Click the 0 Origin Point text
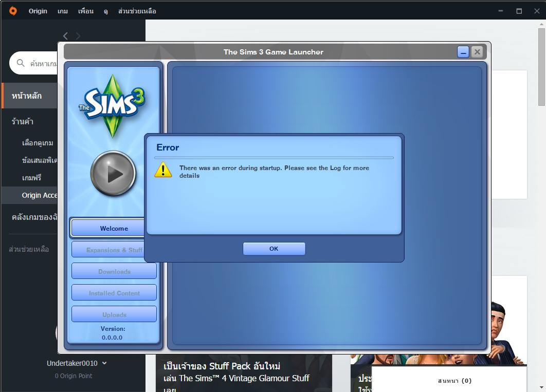 coord(74,376)
